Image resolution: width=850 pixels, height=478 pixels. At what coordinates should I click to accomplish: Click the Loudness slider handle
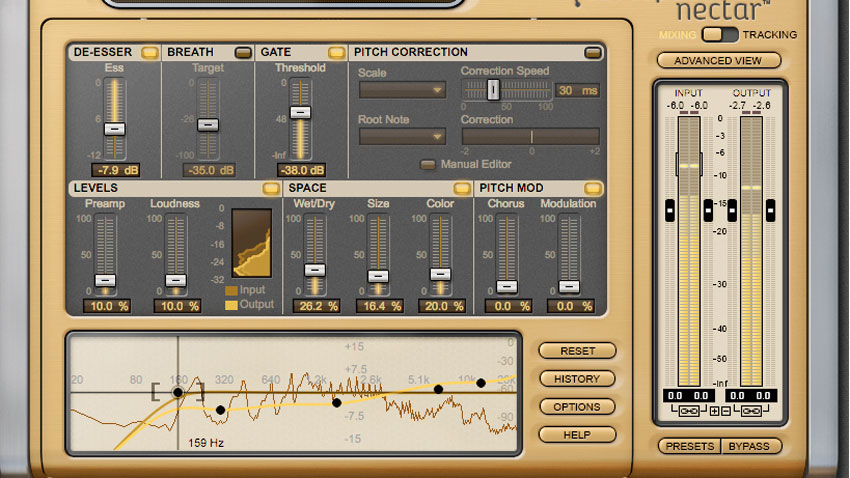click(x=176, y=280)
